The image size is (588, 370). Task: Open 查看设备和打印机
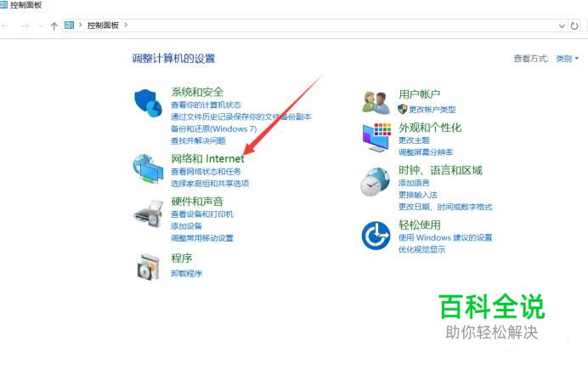click(x=202, y=214)
